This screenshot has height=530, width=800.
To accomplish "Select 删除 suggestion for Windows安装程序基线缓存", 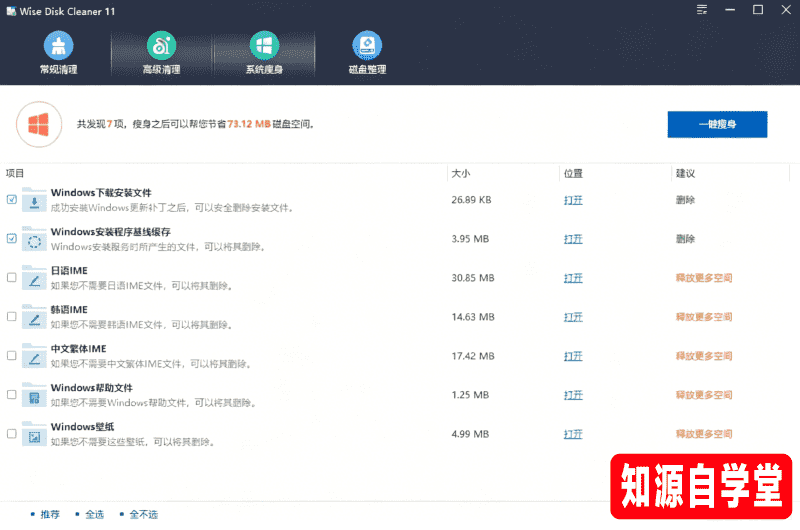I will [x=685, y=239].
